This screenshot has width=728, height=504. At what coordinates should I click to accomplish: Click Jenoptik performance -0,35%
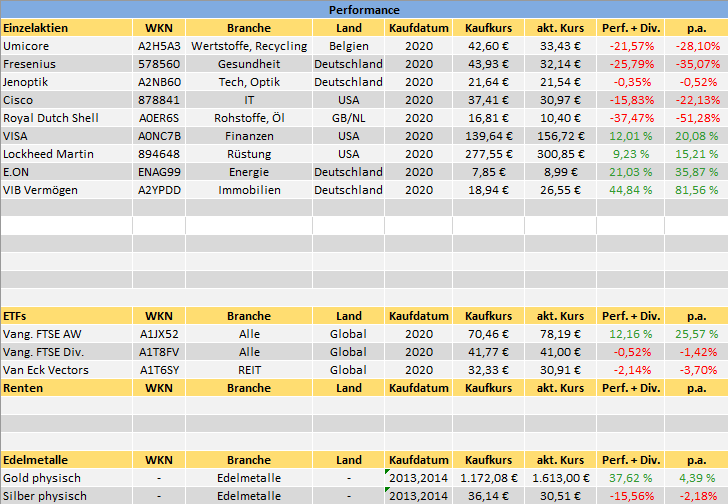tap(631, 82)
